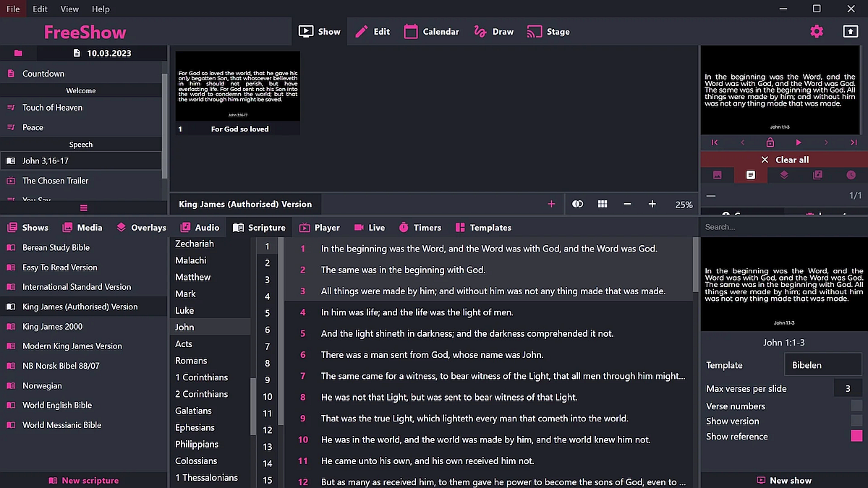Open the Media drawer tab
Viewport: 868px width, 488px height.
click(82, 227)
